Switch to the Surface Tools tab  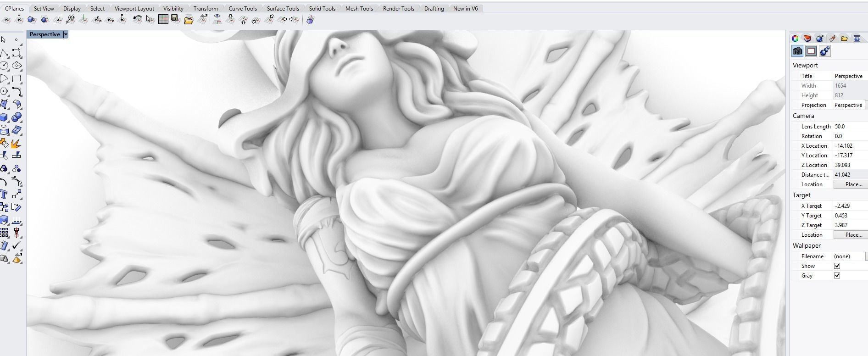pyautogui.click(x=283, y=8)
